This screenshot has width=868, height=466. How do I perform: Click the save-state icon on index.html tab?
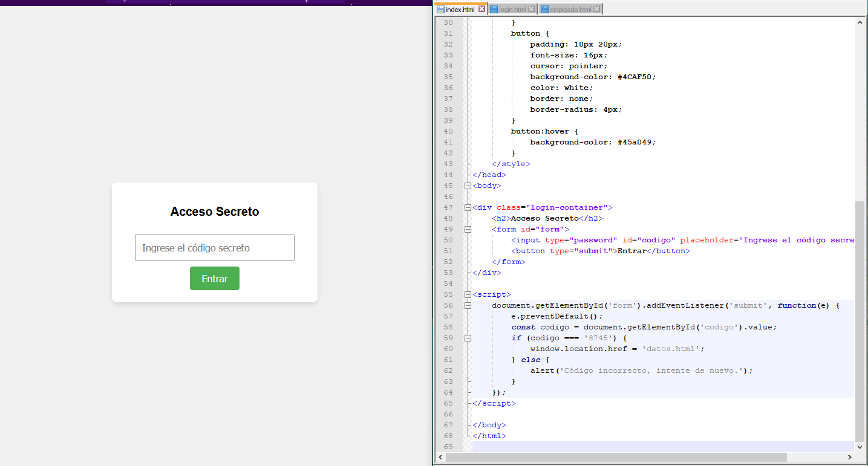coord(440,10)
